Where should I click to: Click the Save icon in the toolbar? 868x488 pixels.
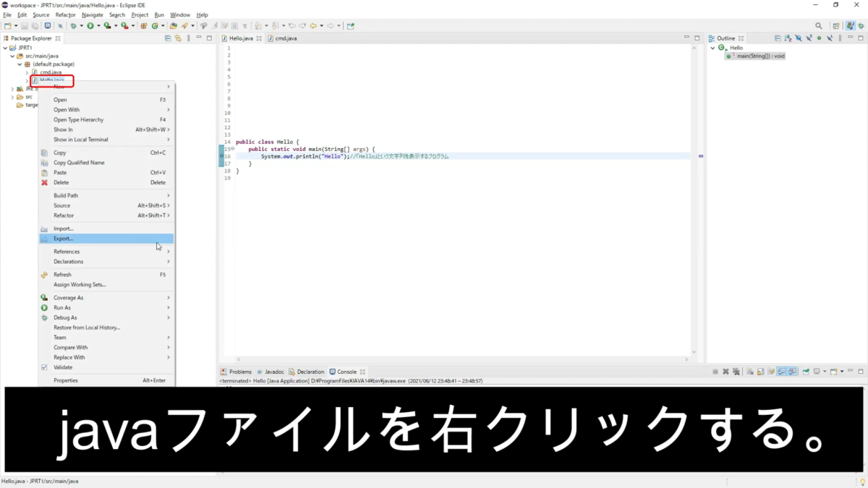click(x=25, y=25)
